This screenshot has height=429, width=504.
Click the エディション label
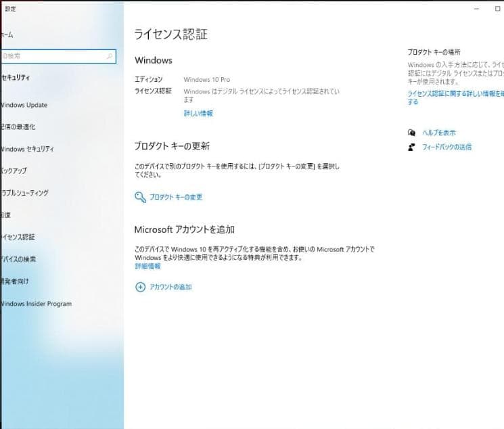[149, 79]
